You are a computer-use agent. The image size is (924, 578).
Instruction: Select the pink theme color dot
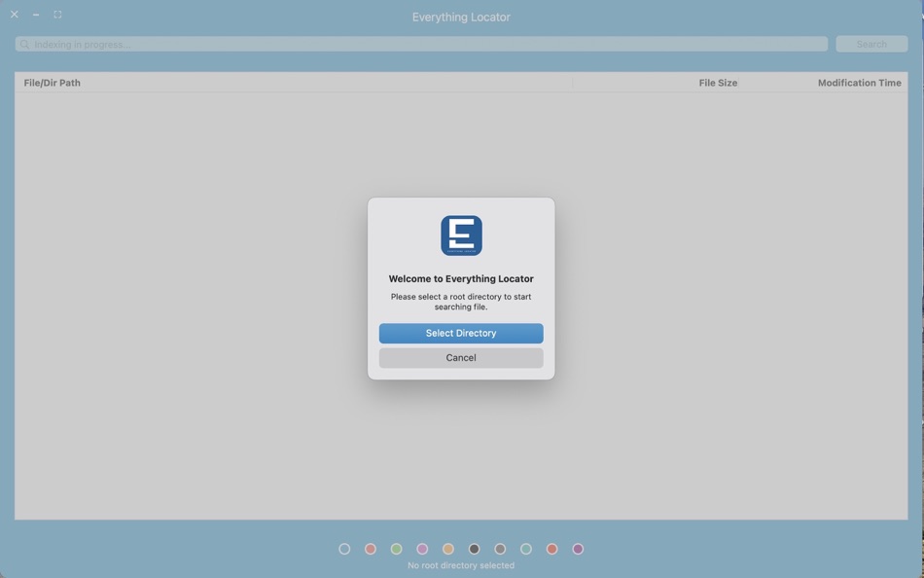pyautogui.click(x=422, y=548)
